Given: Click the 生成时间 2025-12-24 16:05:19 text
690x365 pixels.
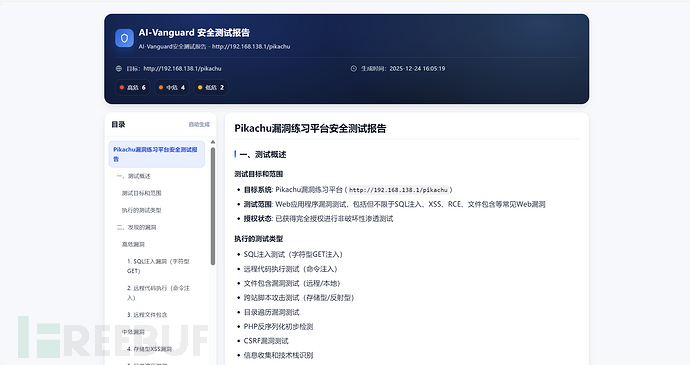Looking at the screenshot, I should 403,69.
